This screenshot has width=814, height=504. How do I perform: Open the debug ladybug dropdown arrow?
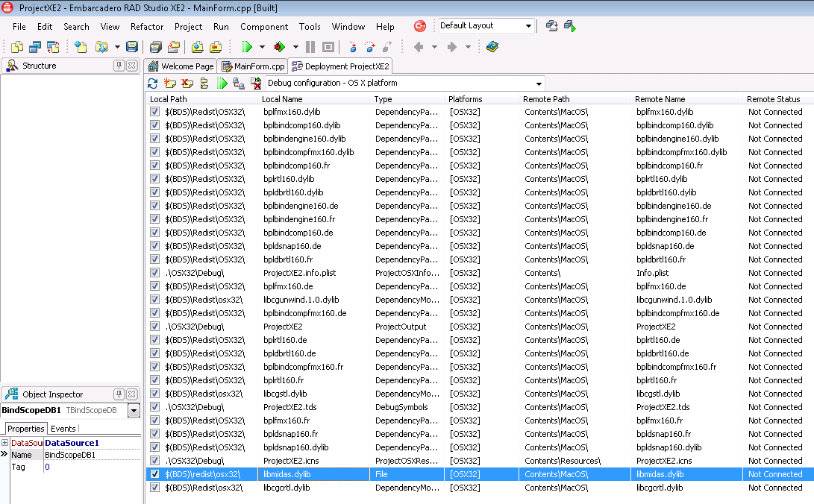295,47
